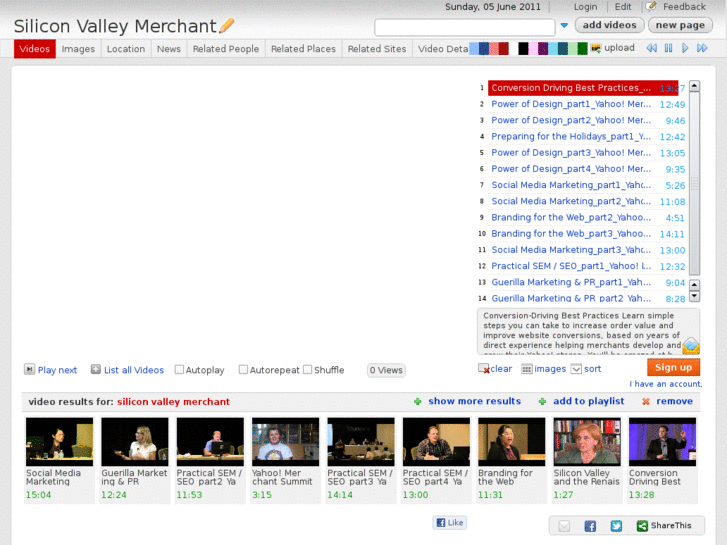Open the Branding for the Web 11:31 thumbnail
This screenshot has width=727, height=545.
[511, 442]
